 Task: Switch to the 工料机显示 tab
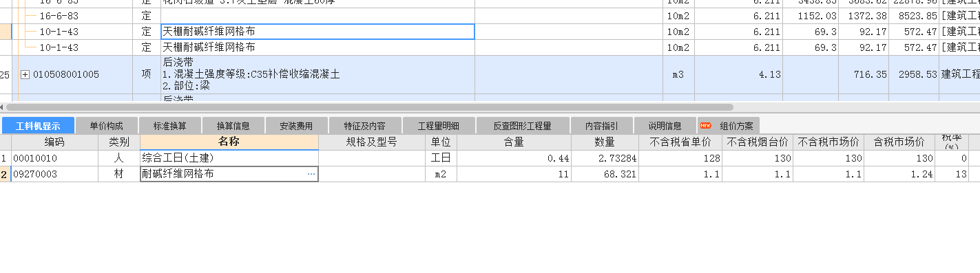coord(38,126)
